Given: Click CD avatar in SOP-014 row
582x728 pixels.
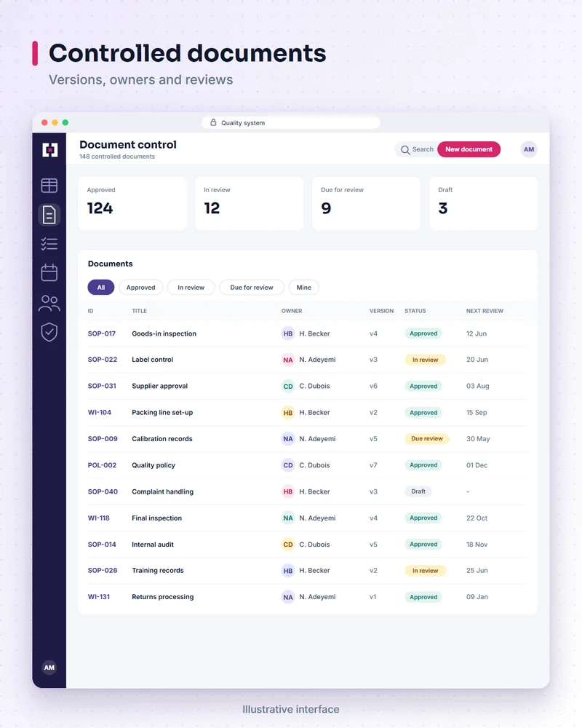Looking at the screenshot, I should [288, 544].
